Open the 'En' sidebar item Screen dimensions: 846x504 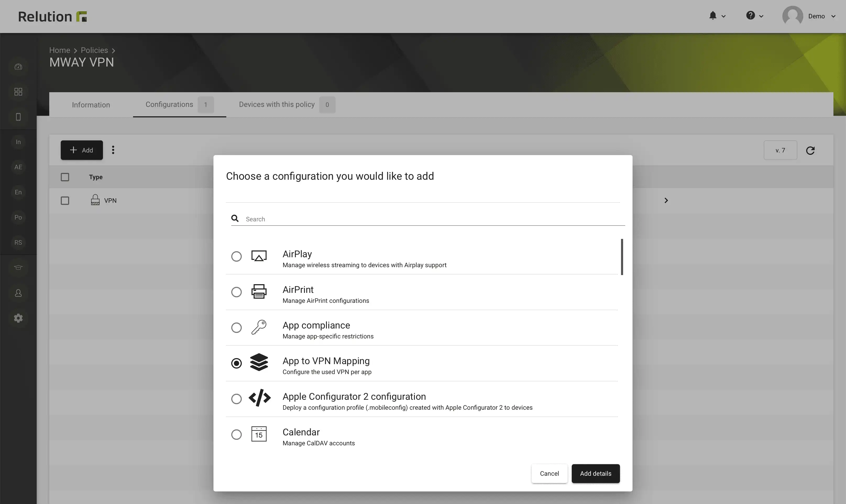[x=18, y=192]
